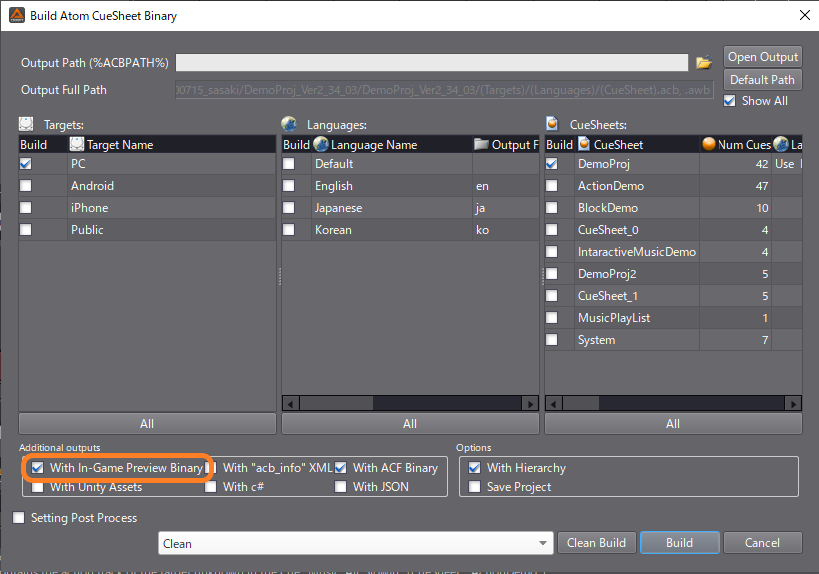819x574 pixels.
Task: Click left arrow of CueSheets list scrollbar
Action: [554, 404]
